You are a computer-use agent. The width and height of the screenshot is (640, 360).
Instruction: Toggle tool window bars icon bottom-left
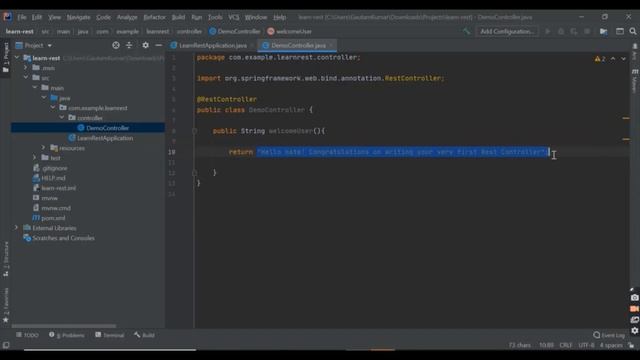tap(6, 345)
